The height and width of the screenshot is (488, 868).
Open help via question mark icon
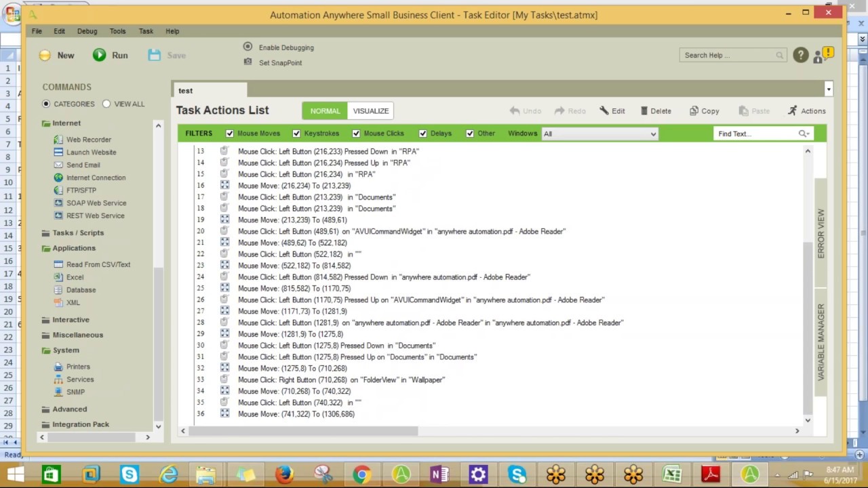(800, 55)
